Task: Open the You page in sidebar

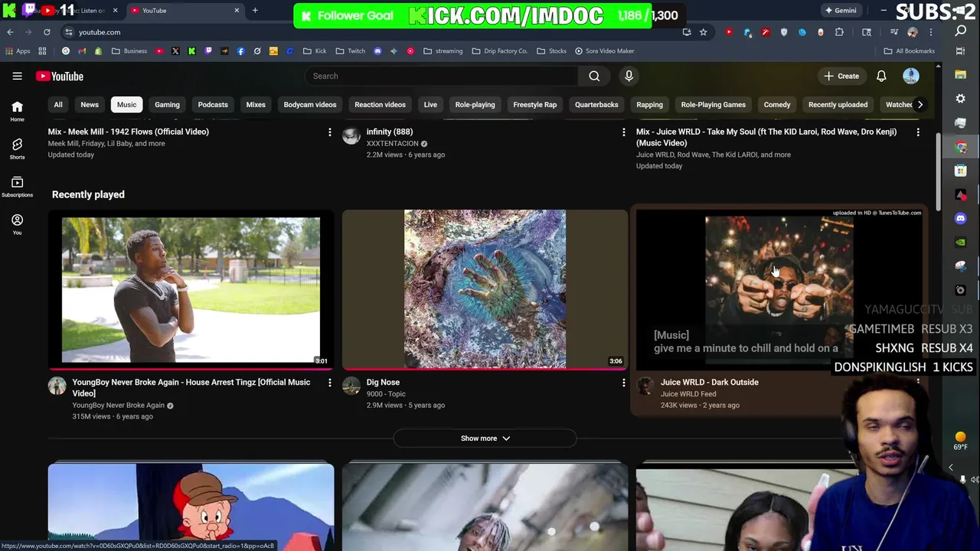Action: [x=17, y=224]
